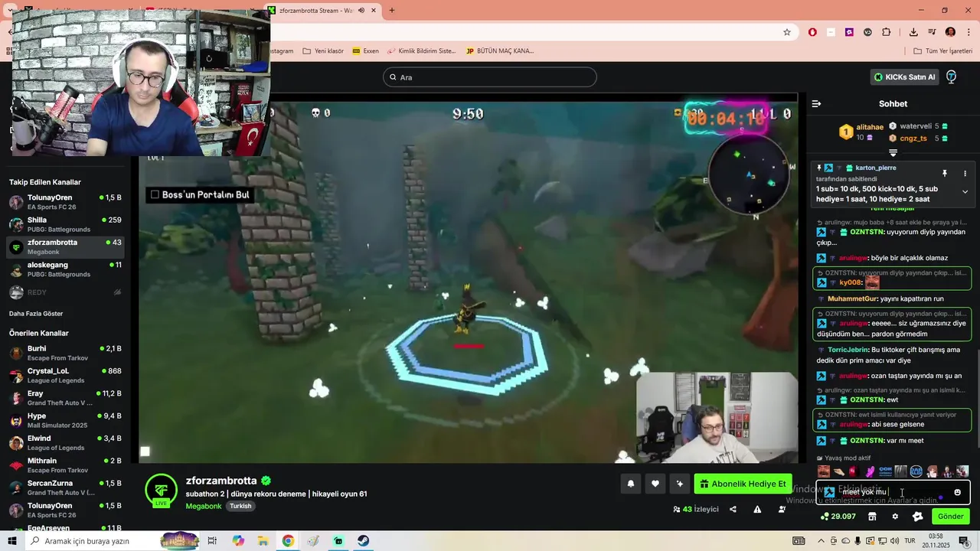Open the Elwind League of Legends channel
The height and width of the screenshot is (551, 980).
(66, 443)
